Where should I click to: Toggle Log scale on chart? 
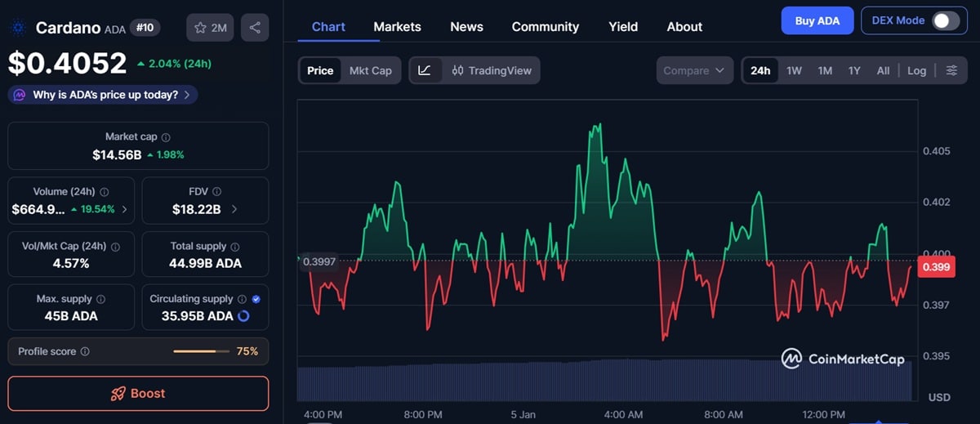917,70
